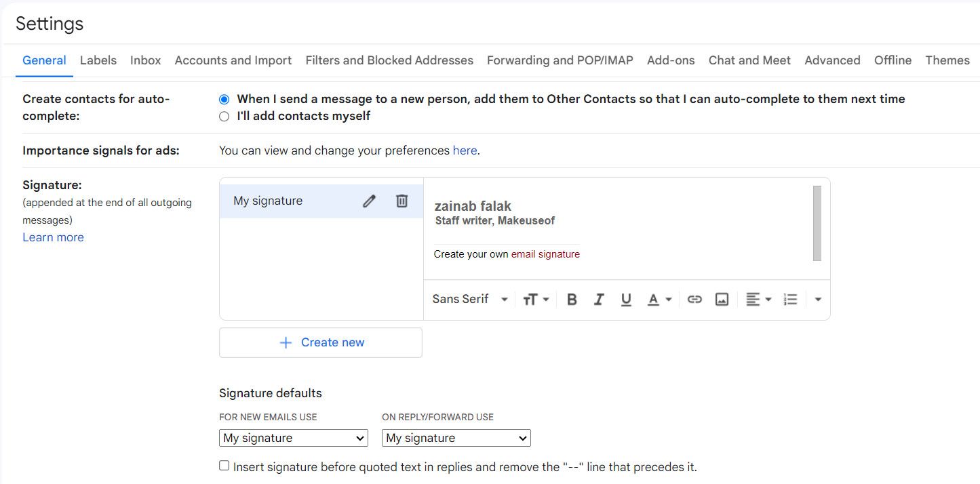
Task: Choose the I'll add contacts myself option
Action: point(224,116)
